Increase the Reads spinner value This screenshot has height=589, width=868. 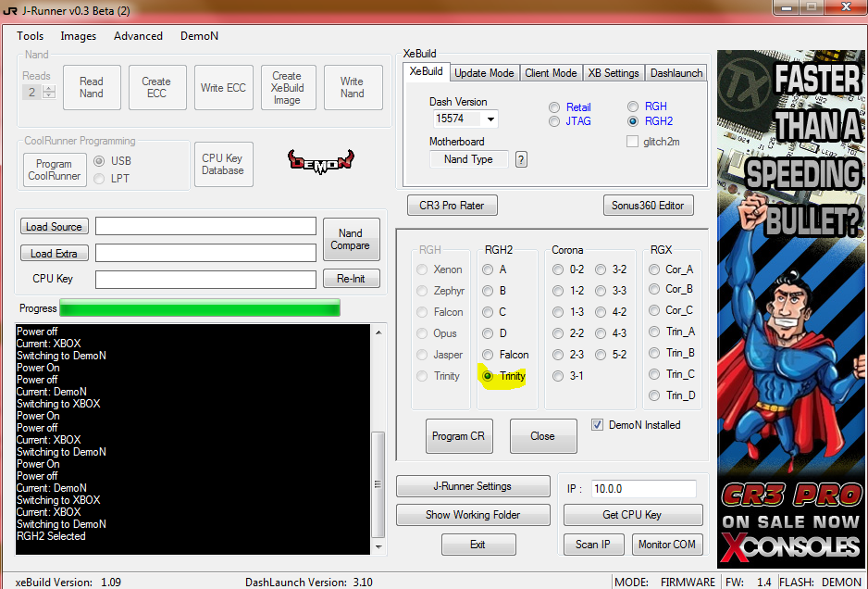pyautogui.click(x=49, y=88)
